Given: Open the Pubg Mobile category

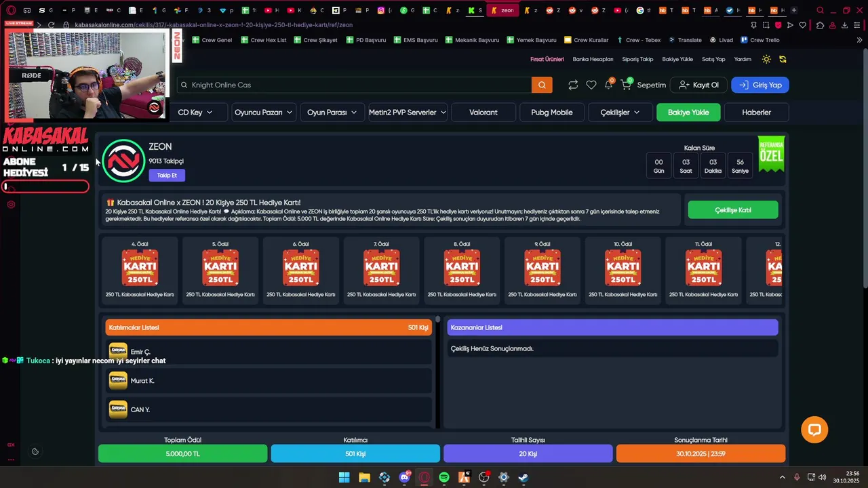Looking at the screenshot, I should pyautogui.click(x=552, y=113).
